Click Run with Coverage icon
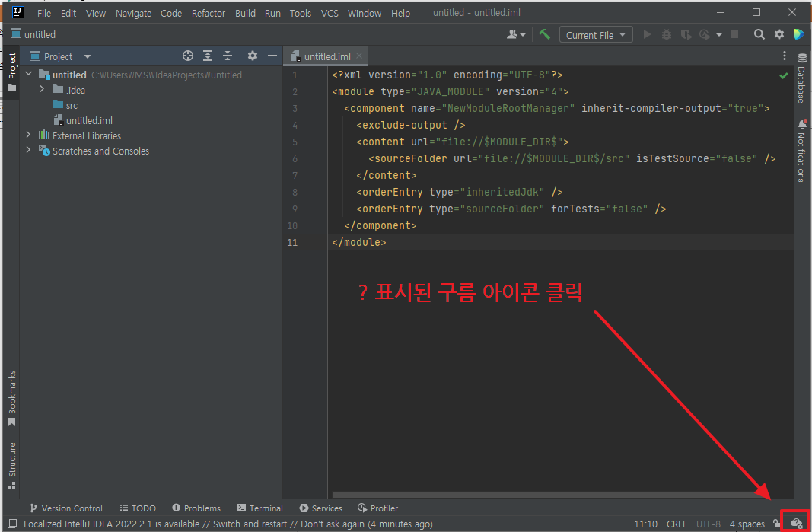 (686, 35)
